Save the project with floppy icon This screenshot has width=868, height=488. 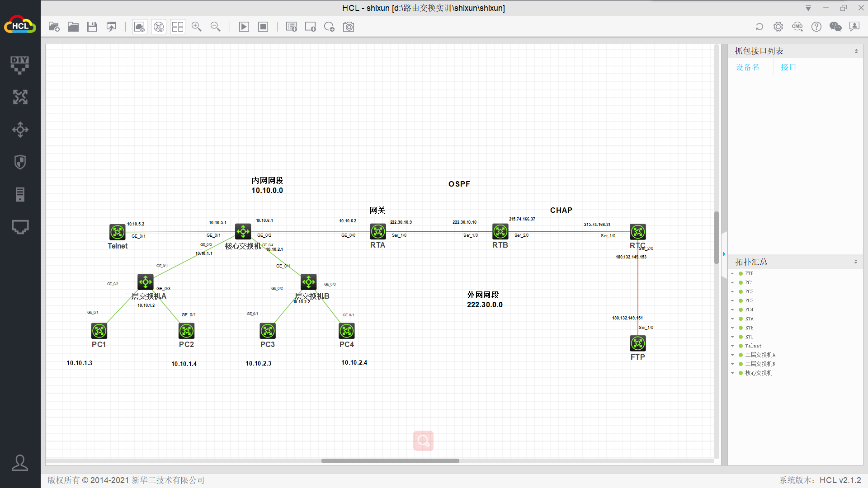92,27
